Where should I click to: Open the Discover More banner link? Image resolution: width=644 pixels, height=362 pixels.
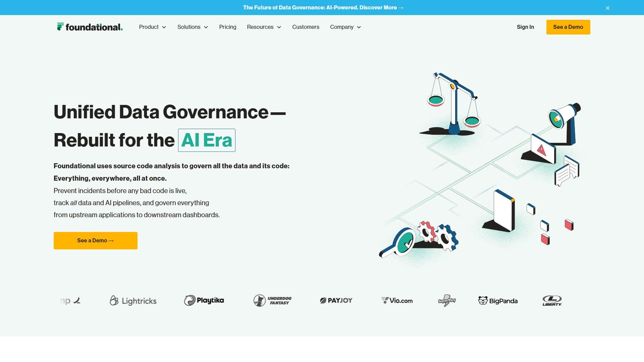[381, 7]
